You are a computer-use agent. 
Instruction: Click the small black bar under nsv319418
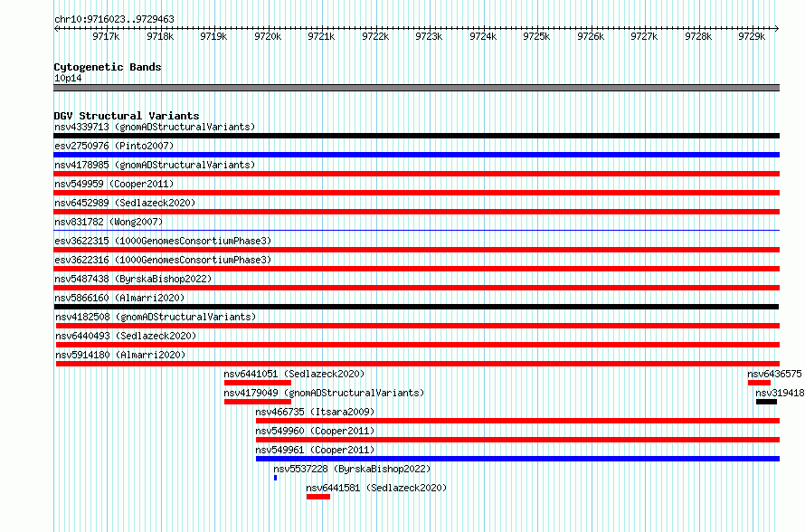[x=766, y=402]
